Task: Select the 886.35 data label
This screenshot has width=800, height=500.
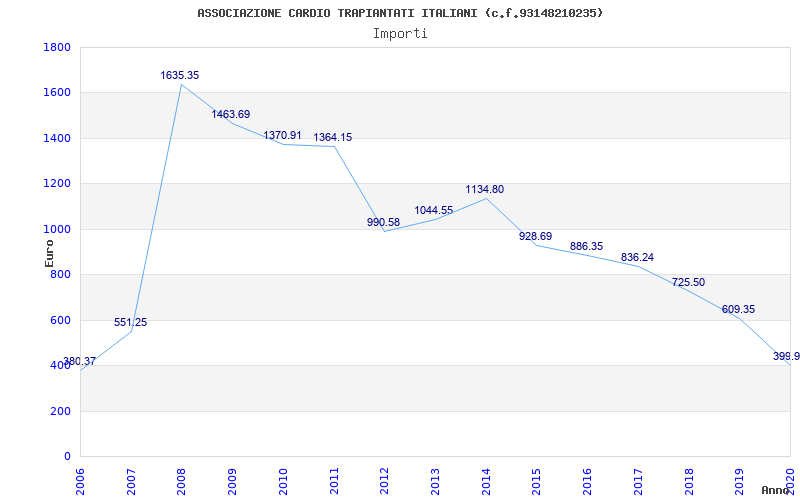Action: pos(586,246)
